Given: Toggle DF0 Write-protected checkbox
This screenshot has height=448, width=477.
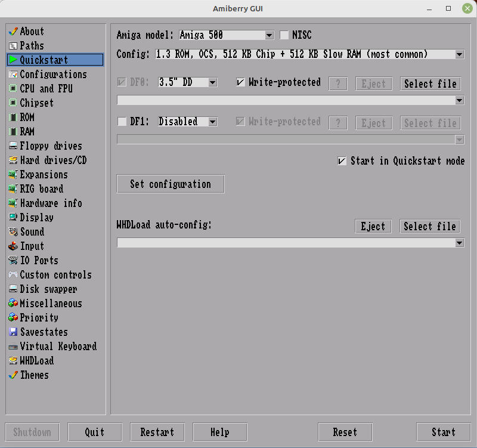Looking at the screenshot, I should [x=240, y=82].
